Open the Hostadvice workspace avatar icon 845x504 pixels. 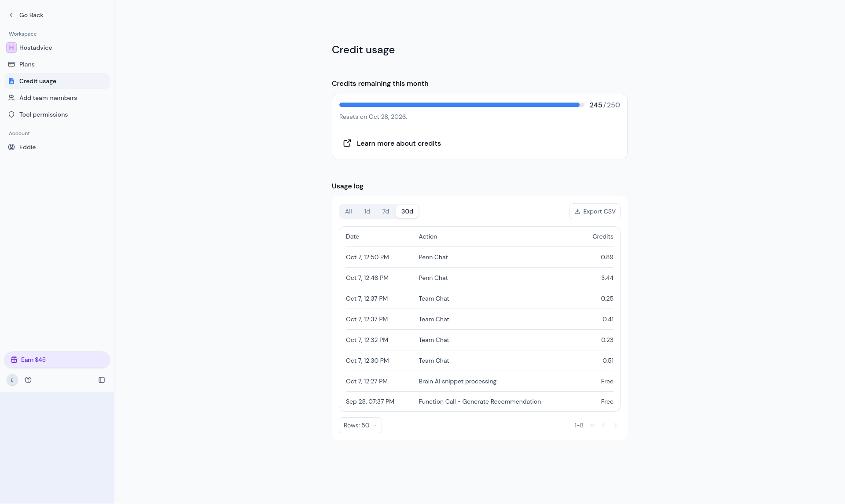[x=11, y=48]
